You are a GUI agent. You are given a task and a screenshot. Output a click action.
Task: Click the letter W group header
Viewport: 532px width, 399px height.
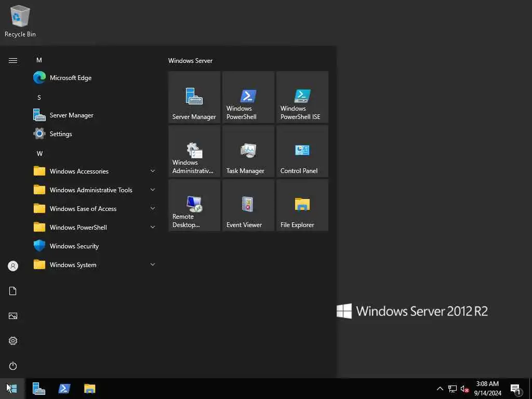39,153
